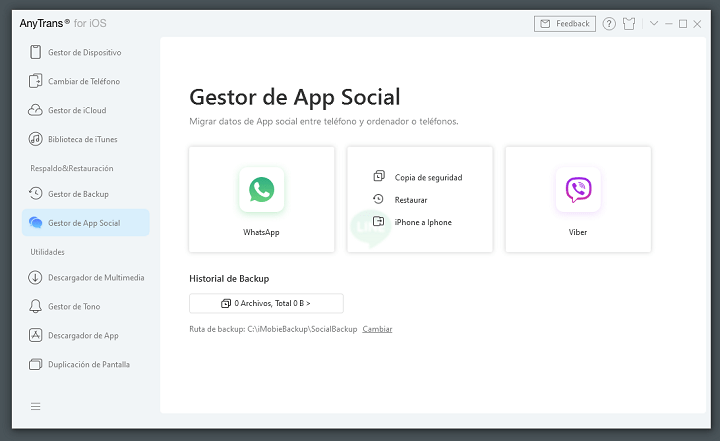Viewport: 720px width, 441px height.
Task: Open Gestor de Dispositivo in sidebar
Action: pos(85,52)
